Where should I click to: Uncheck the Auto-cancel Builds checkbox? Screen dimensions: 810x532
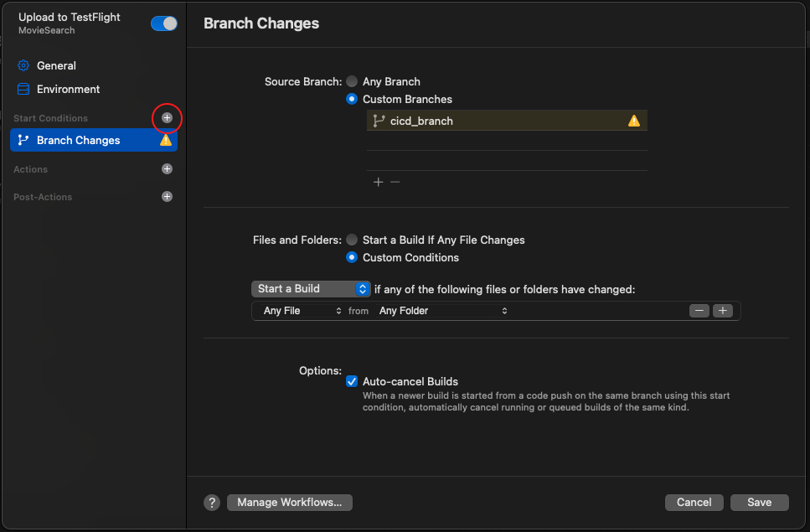point(352,382)
